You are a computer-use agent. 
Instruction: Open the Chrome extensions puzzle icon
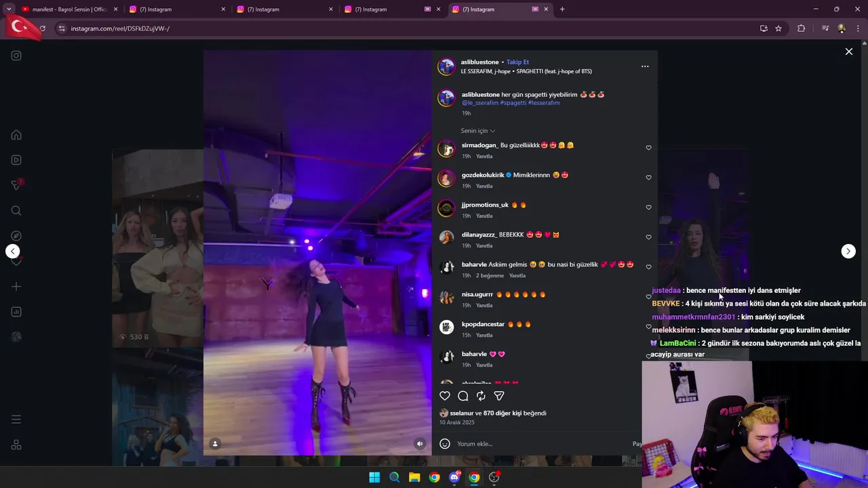[x=801, y=28]
